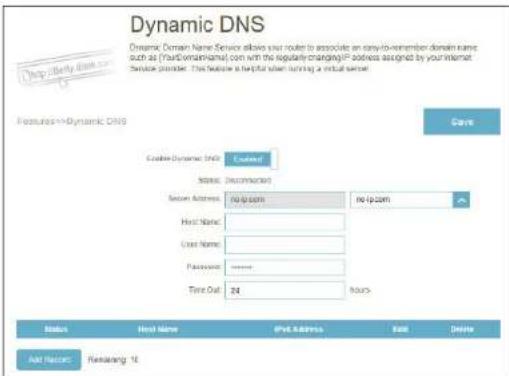The width and height of the screenshot is (509, 376).
Task: Open the Server Address dropdown arrow
Action: (x=461, y=200)
